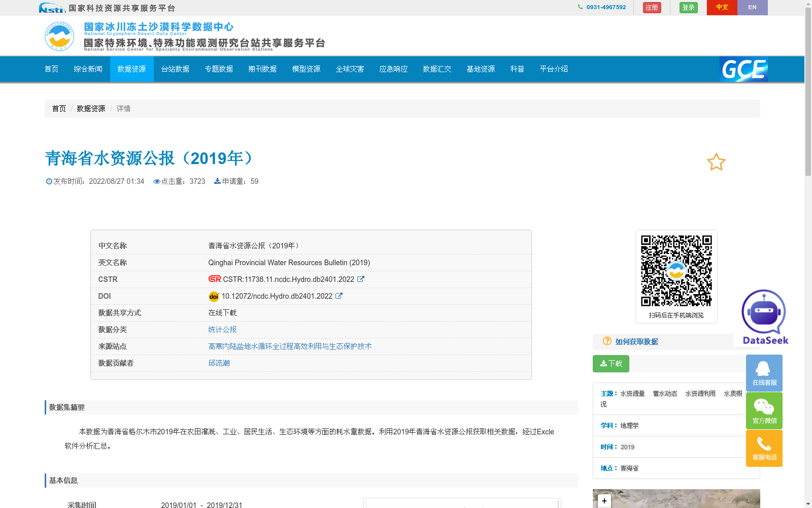The width and height of the screenshot is (812, 508).
Task: Click the page vertical scrollbar thumb
Action: tap(808, 91)
